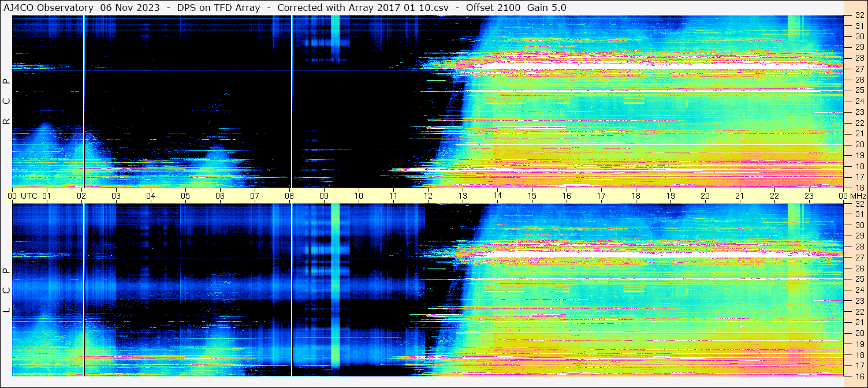Click the 08 hour label on the time axis

[x=289, y=196]
